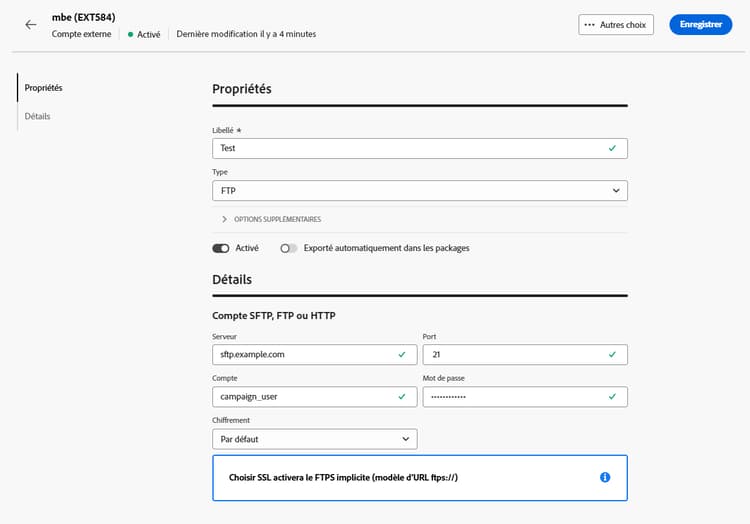Click green checkmark in Port field
The height and width of the screenshot is (524, 750).
[x=612, y=354]
